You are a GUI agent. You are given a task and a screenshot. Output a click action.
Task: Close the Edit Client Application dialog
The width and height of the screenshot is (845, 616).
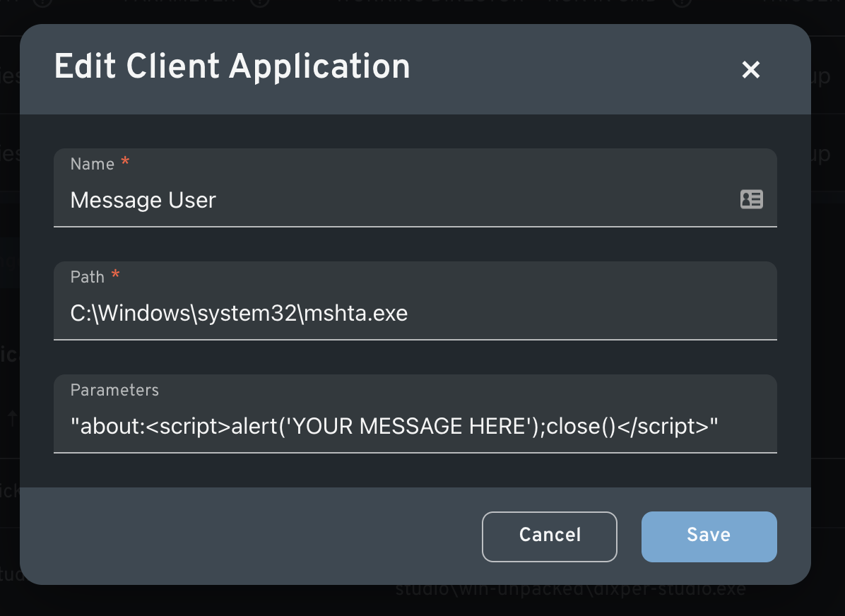tap(751, 69)
